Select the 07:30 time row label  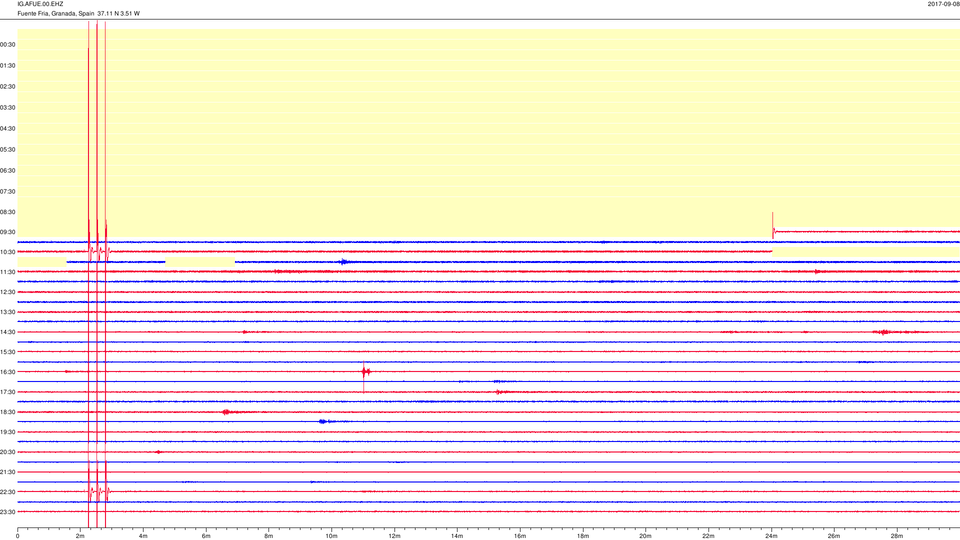(x=8, y=192)
